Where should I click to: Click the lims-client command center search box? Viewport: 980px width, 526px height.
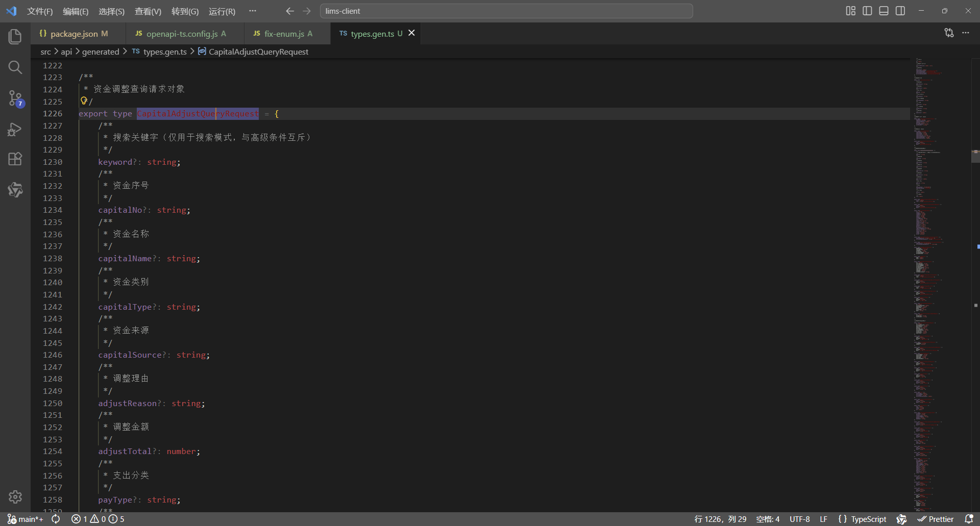(x=506, y=11)
